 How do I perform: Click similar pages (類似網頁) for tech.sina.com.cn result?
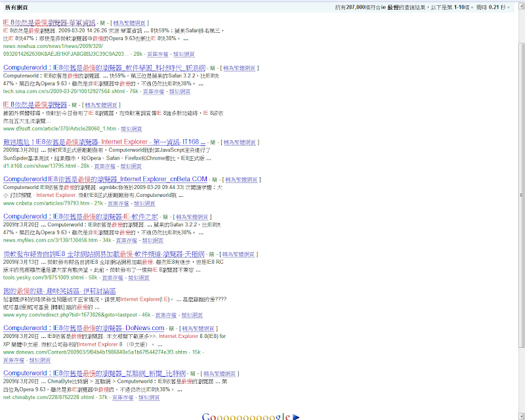(180, 91)
